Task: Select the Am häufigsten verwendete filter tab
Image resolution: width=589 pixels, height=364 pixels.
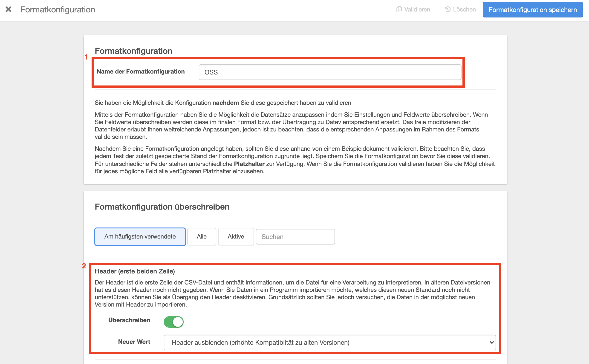Action: (x=140, y=236)
